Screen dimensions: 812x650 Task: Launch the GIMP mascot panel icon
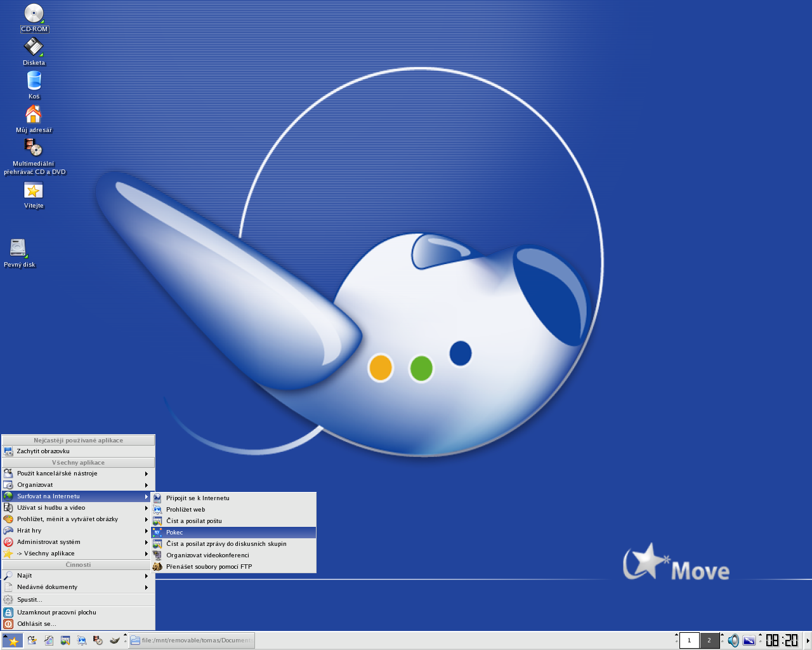115,640
